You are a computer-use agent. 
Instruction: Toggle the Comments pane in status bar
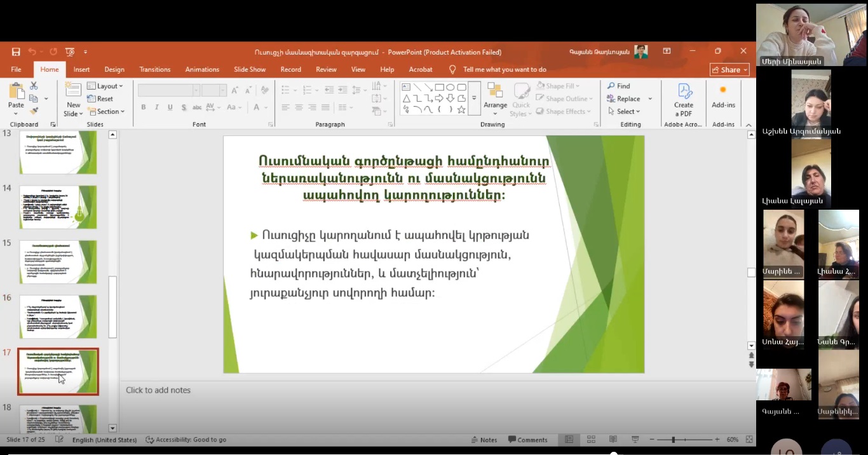527,440
